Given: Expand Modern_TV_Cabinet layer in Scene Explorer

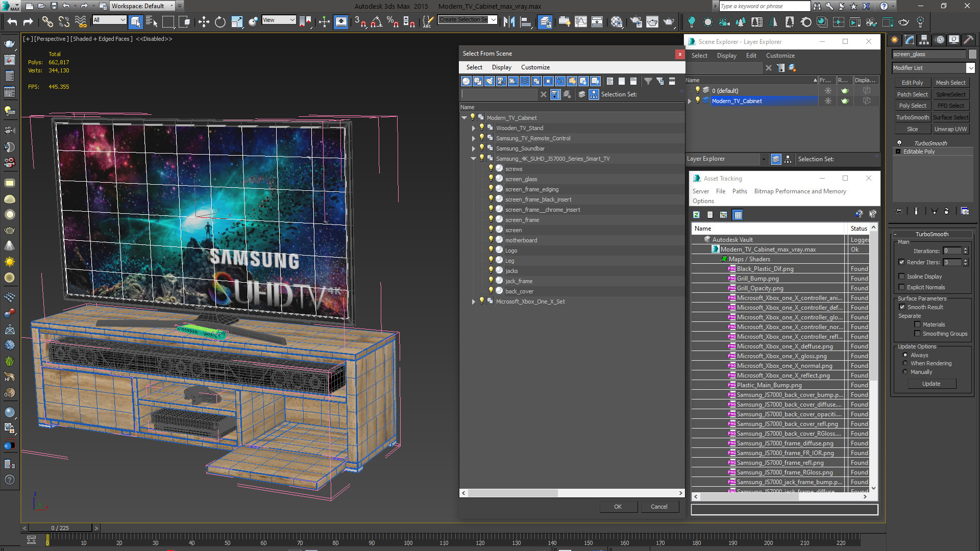Looking at the screenshot, I should coord(690,101).
